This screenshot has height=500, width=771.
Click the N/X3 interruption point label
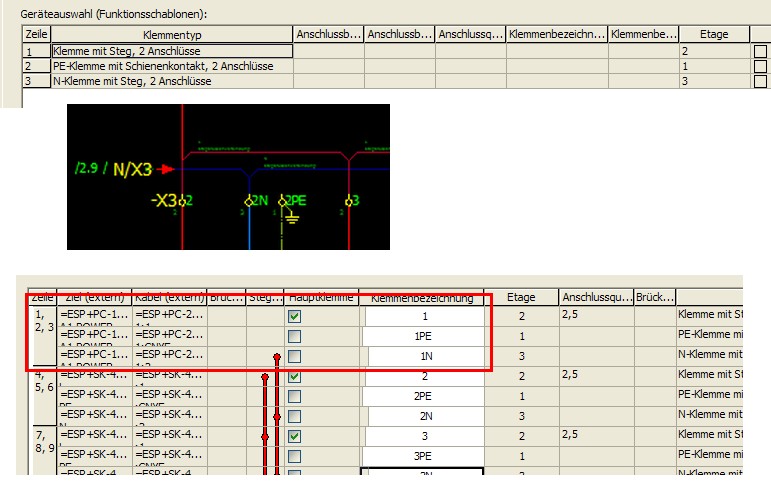[132, 170]
